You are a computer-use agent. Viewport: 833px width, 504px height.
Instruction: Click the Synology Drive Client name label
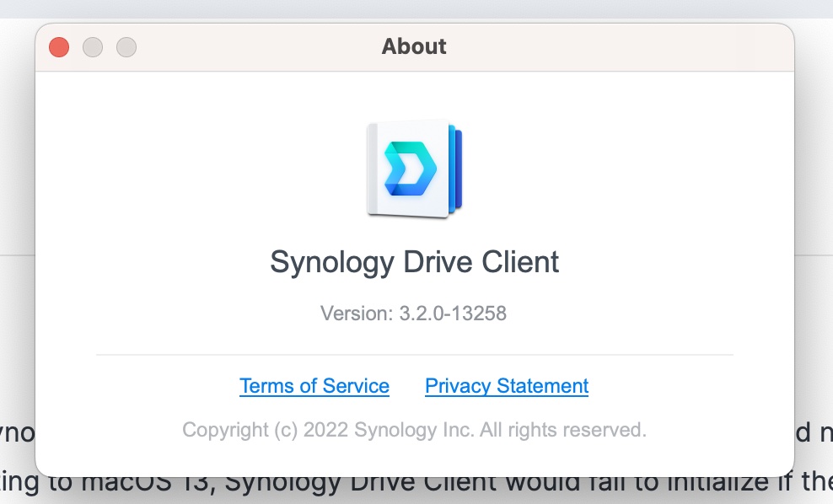click(414, 262)
